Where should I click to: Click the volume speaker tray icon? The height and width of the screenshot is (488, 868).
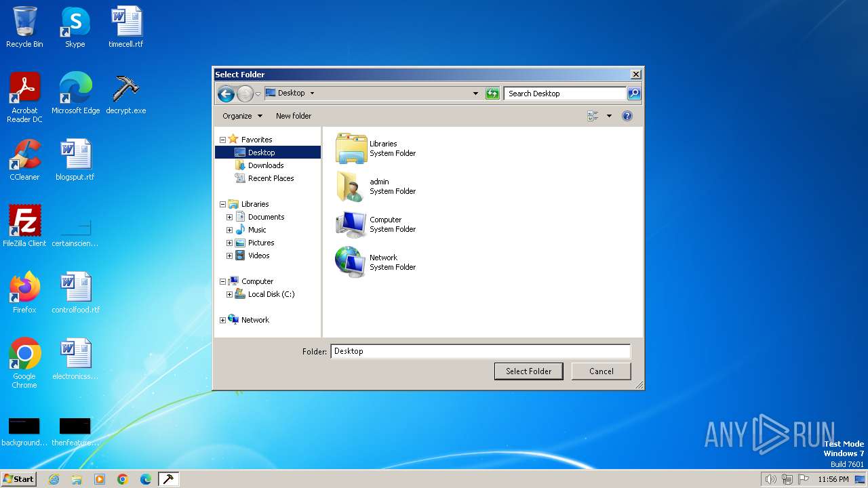[770, 479]
